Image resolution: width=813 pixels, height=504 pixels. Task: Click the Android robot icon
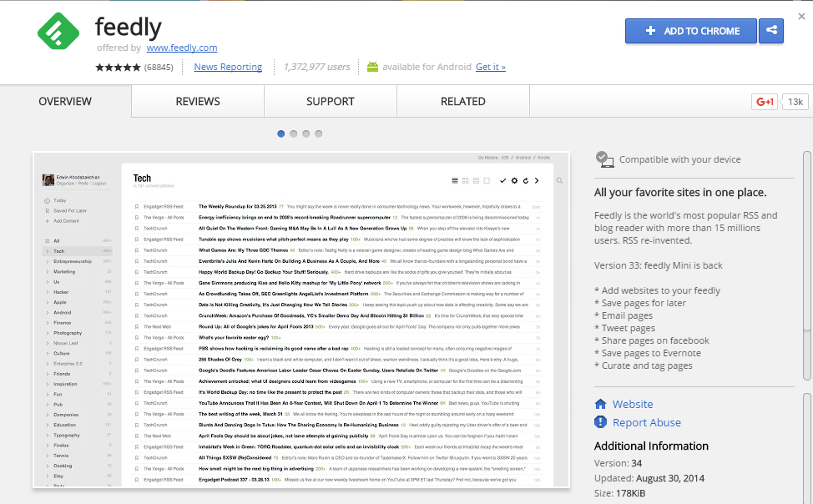(372, 67)
